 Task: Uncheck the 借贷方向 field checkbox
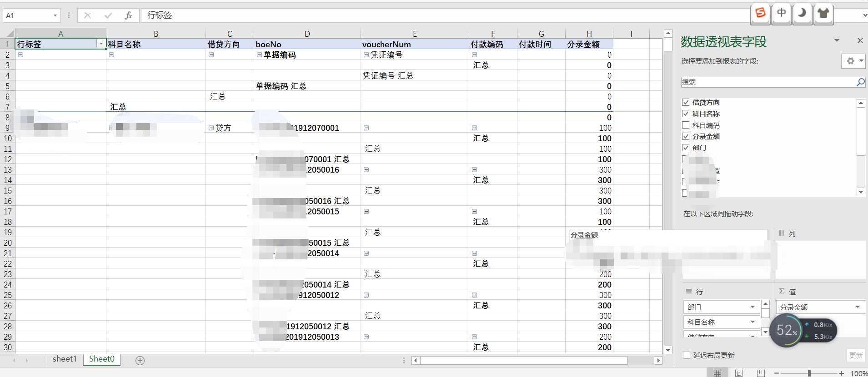tap(686, 102)
